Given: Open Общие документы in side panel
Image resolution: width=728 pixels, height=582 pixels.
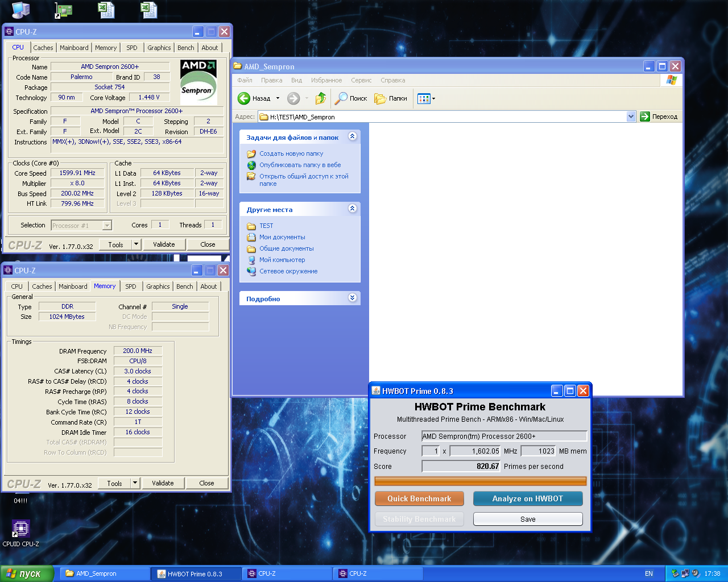Looking at the screenshot, I should (x=287, y=248).
